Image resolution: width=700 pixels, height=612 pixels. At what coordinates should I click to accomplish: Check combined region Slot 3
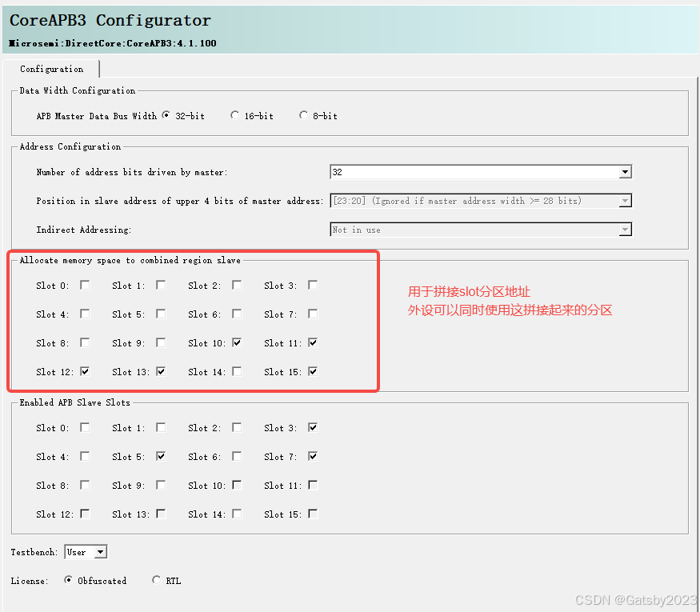[x=313, y=285]
